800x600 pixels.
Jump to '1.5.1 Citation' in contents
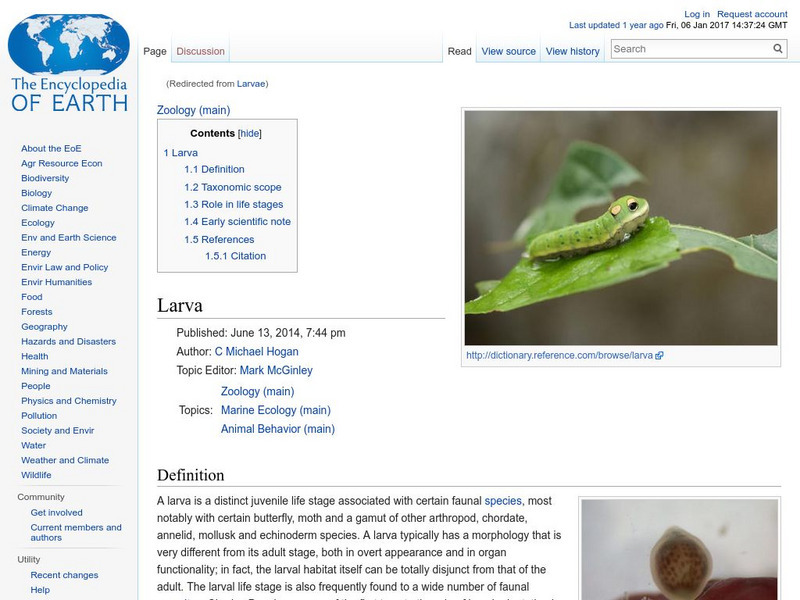pyautogui.click(x=235, y=256)
